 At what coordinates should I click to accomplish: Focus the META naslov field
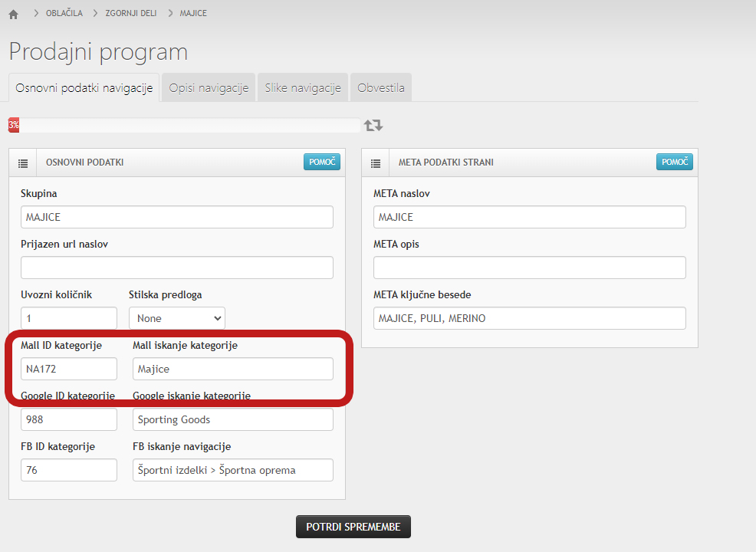pyautogui.click(x=529, y=217)
